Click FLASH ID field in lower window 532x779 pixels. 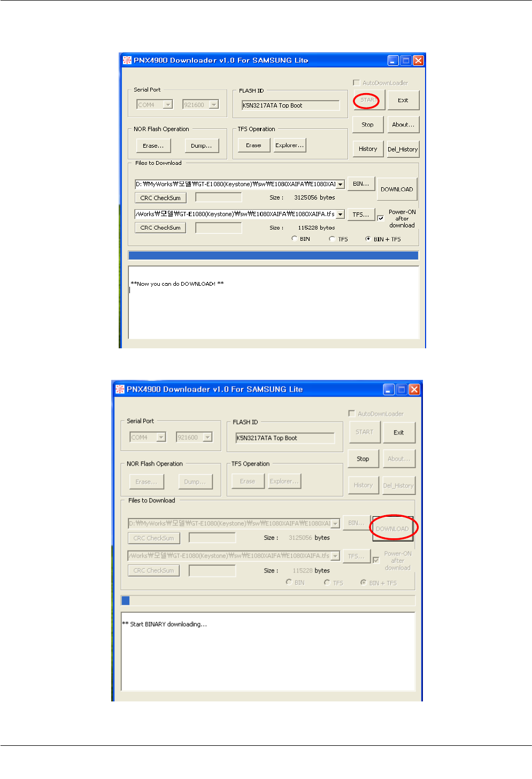[284, 438]
